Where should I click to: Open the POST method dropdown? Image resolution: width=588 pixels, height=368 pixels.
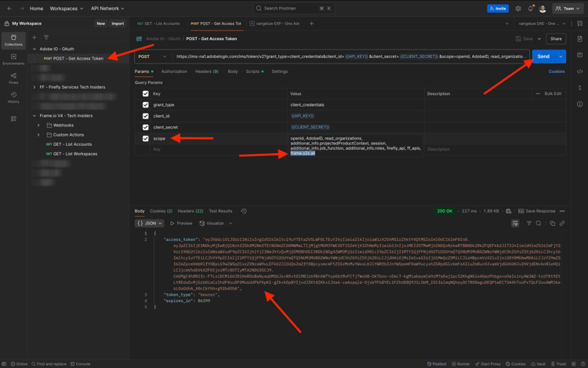pyautogui.click(x=152, y=56)
